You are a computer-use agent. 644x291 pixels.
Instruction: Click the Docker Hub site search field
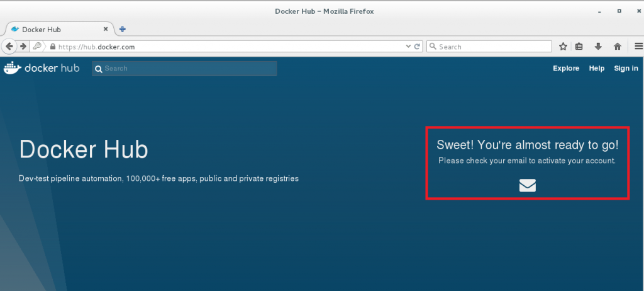[x=184, y=68]
